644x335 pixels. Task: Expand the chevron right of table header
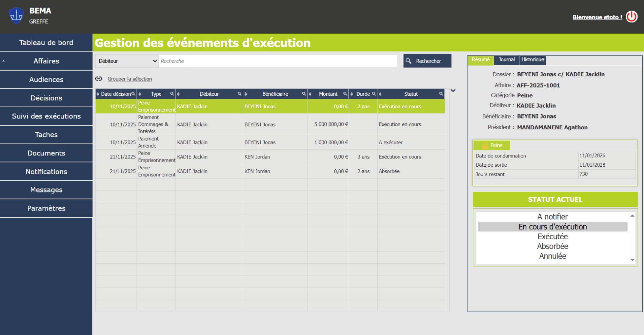click(x=453, y=91)
